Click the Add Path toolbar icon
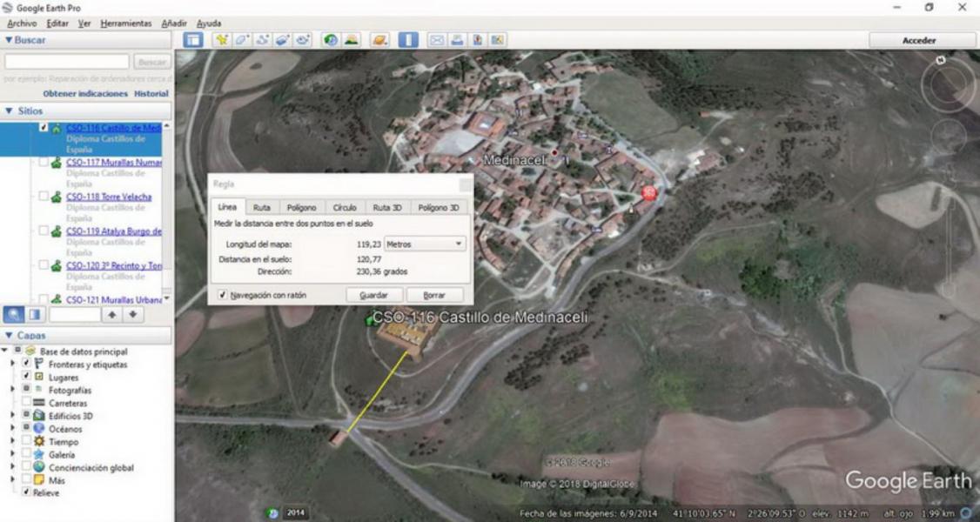This screenshot has height=522, width=980. pyautogui.click(x=262, y=40)
